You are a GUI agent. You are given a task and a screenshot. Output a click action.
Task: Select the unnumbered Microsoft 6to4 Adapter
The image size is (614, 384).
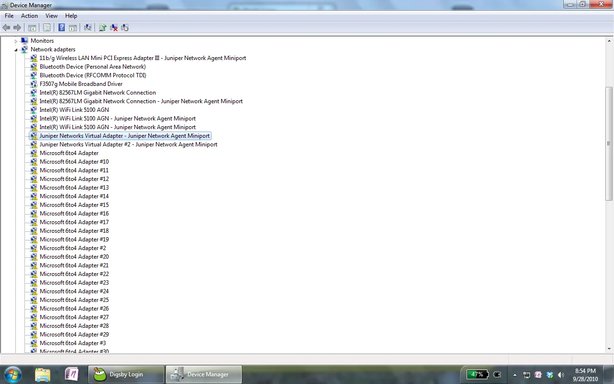[69, 153]
